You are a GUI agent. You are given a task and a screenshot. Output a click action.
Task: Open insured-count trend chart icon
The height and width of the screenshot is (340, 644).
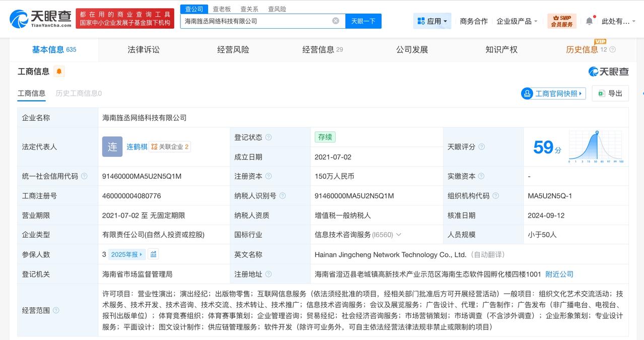pos(153,254)
